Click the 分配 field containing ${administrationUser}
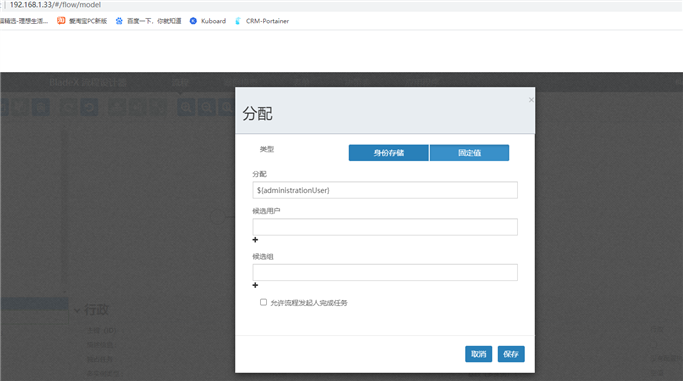Screen dimensions: 683x381 [385, 190]
